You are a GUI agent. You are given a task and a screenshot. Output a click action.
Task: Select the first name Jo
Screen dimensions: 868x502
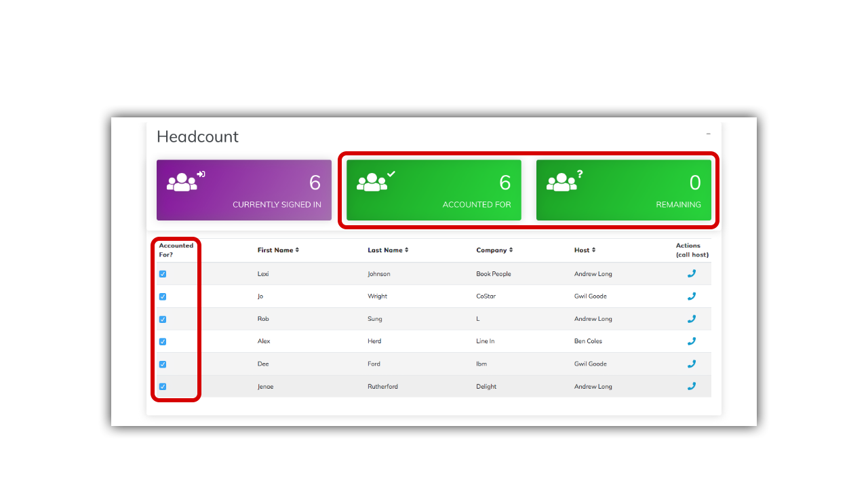[260, 296]
